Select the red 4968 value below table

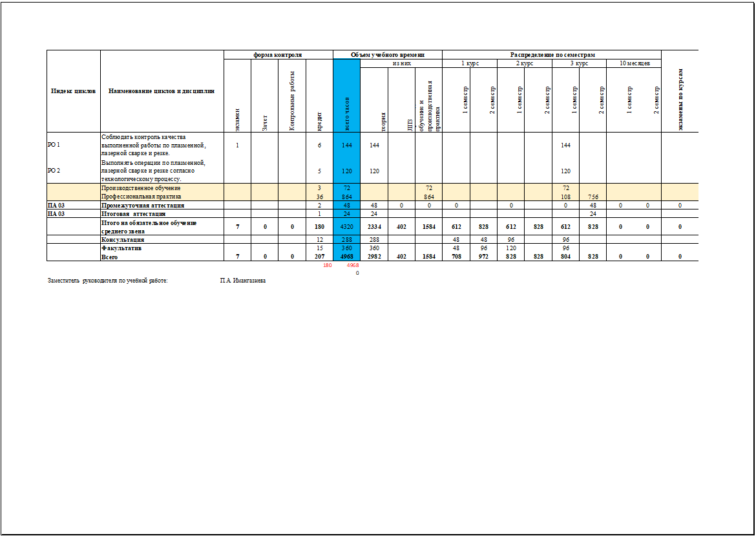tap(352, 265)
